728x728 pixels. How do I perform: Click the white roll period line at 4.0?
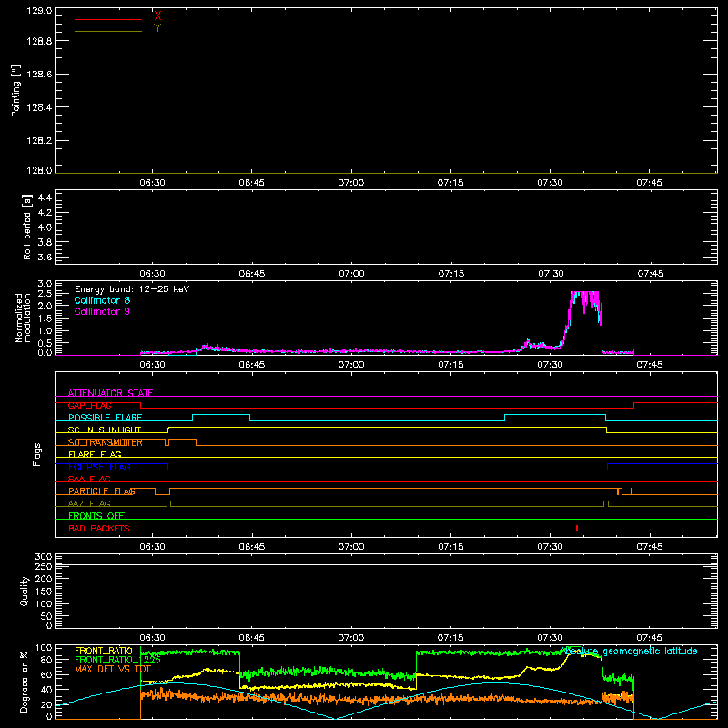point(386,227)
